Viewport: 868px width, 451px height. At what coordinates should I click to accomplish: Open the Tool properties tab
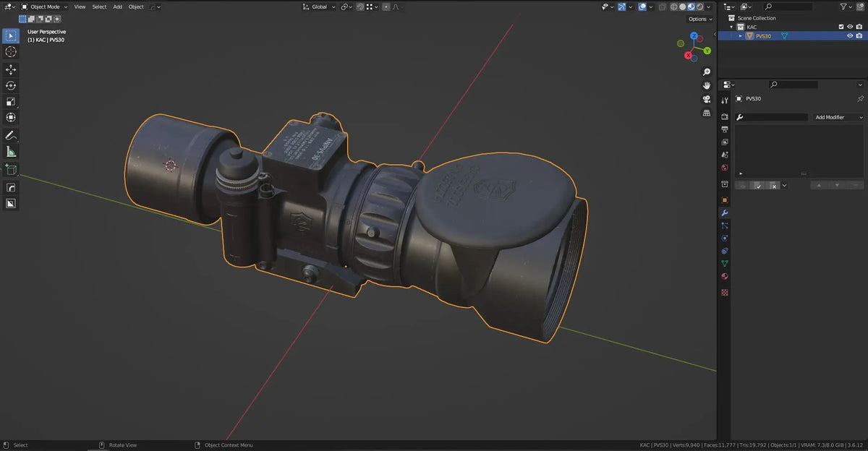tap(725, 100)
